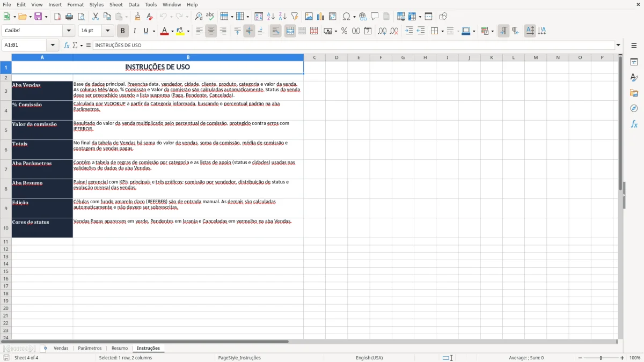Open sidebar Navigator deck

pos(634,109)
